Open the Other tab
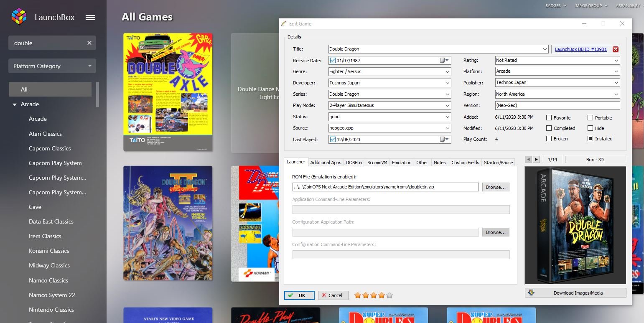The height and width of the screenshot is (323, 644). tap(422, 163)
